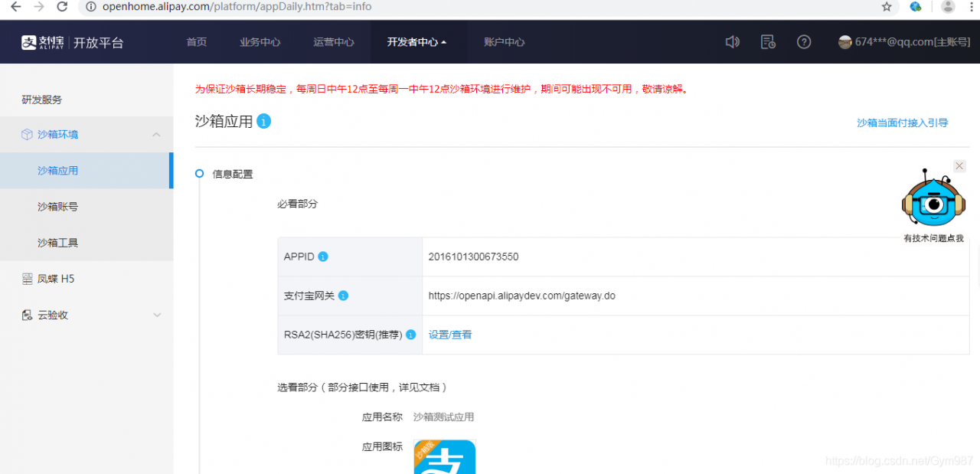Click the APPID value 2016101300673550
The height and width of the screenshot is (474, 980).
473,257
